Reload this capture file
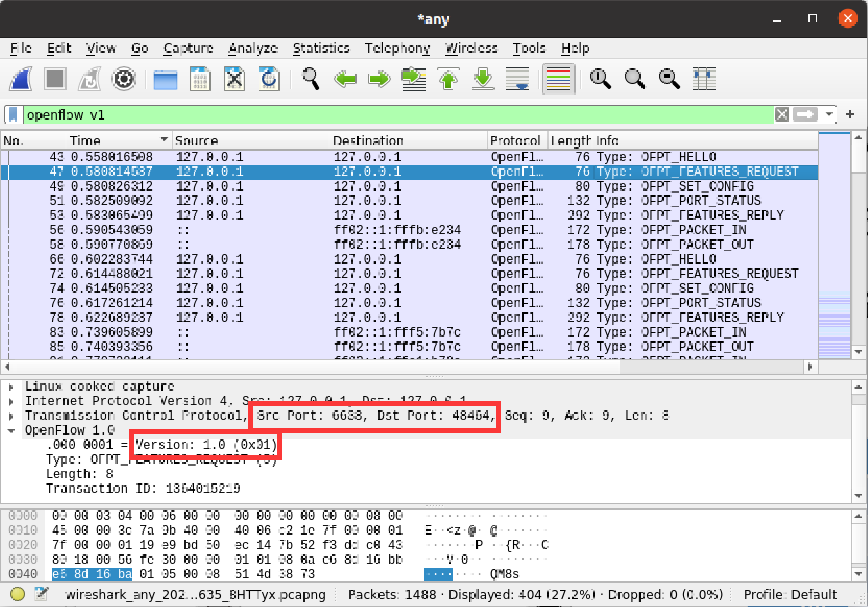 269,79
